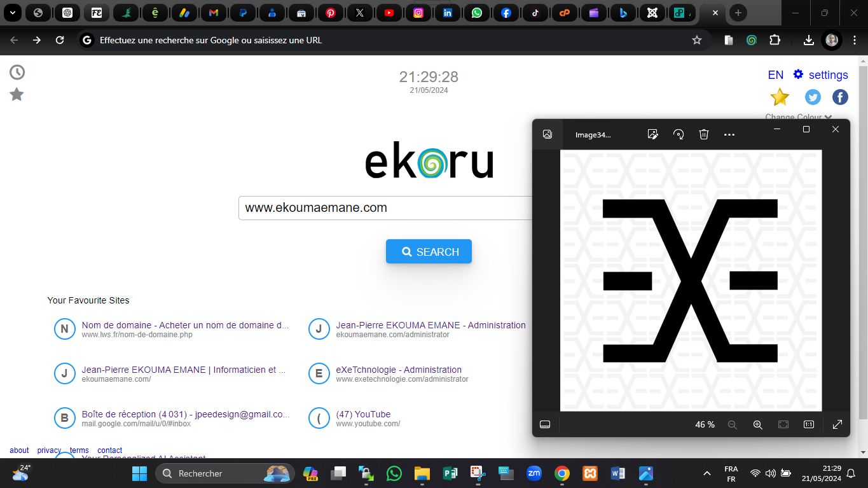Open XAMPP from the taskbar
The height and width of the screenshot is (488, 868).
click(x=590, y=473)
